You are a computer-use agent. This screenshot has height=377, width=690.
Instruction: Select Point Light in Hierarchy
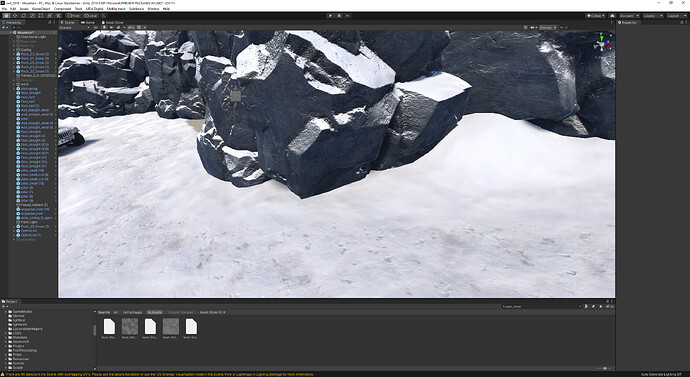29,222
